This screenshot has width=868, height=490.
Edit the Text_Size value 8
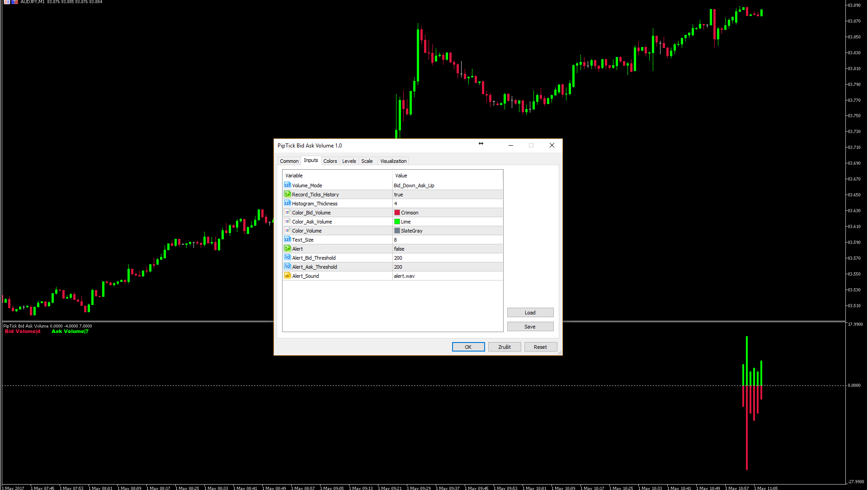point(448,240)
